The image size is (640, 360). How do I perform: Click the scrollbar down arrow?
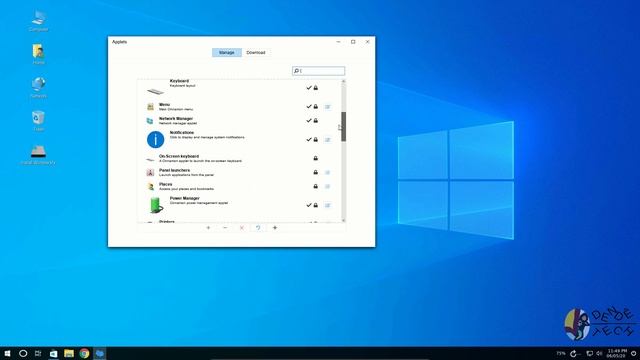344,220
